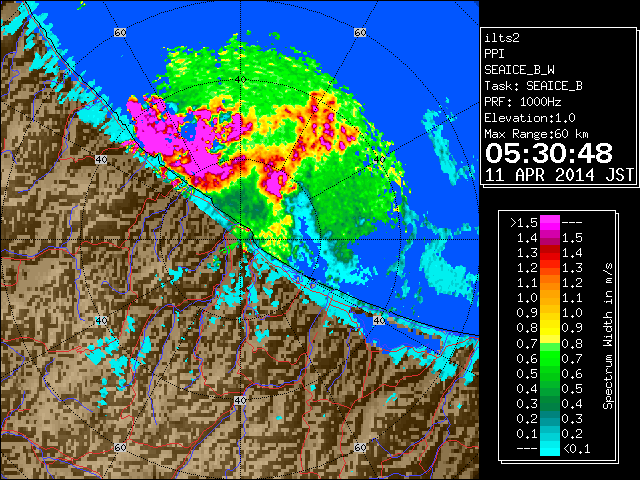Click the 'Max Range:60 km' text

click(x=536, y=134)
